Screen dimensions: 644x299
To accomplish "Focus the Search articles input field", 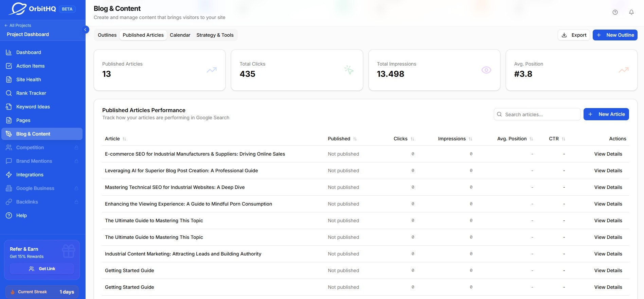I will 537,114.
